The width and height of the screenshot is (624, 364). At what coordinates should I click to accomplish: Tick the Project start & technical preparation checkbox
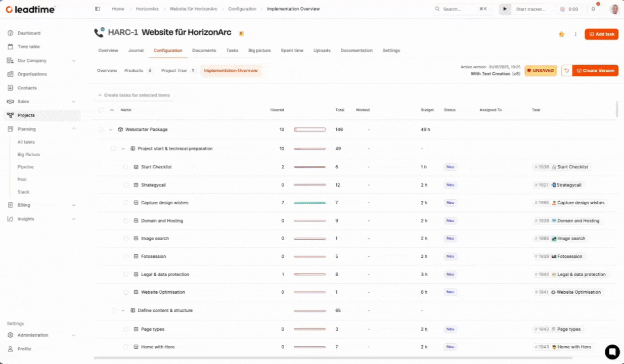[x=113, y=149]
